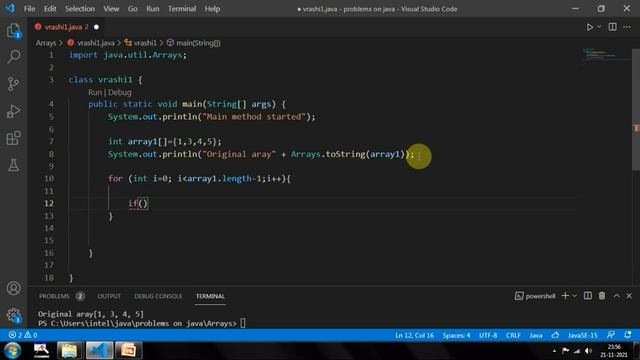This screenshot has width=640, height=360.
Task: Click the errors and warnings status indicator
Action: coord(23,335)
